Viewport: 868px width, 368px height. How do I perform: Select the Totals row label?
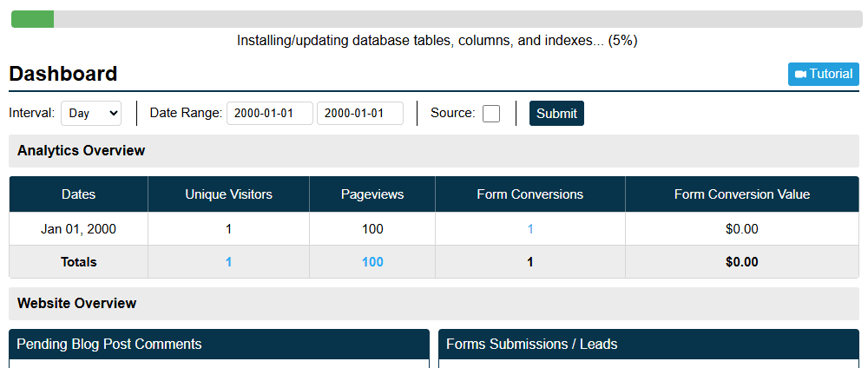pyautogui.click(x=79, y=262)
